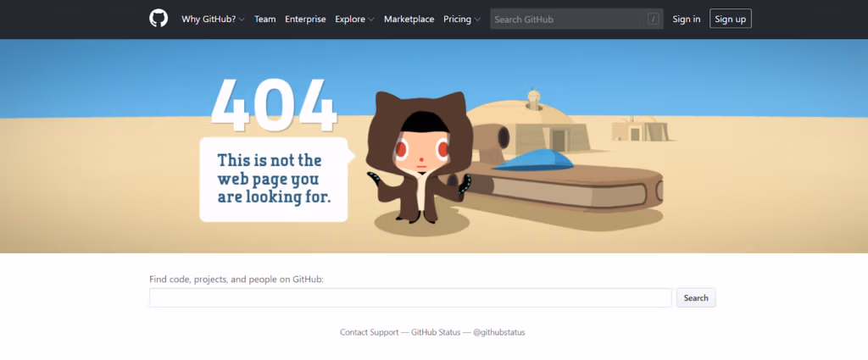Click the large 404 error number
Viewport: 868px width, 360px height.
[x=274, y=106]
